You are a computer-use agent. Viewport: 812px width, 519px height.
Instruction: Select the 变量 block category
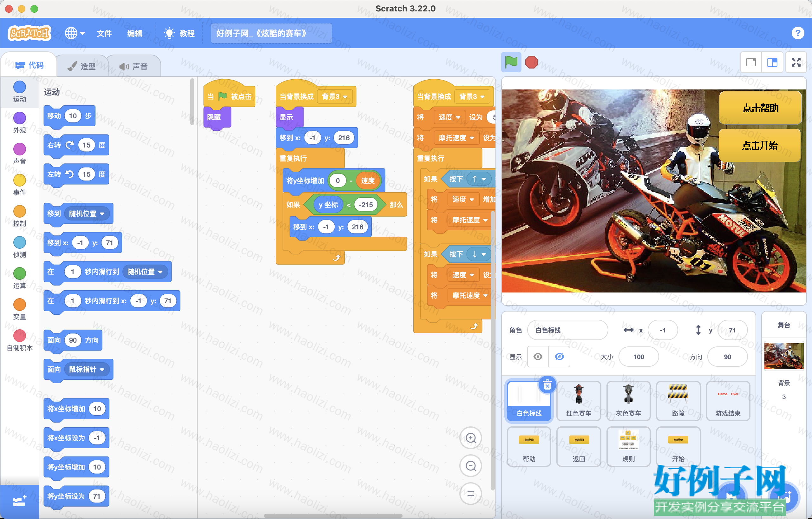click(20, 309)
